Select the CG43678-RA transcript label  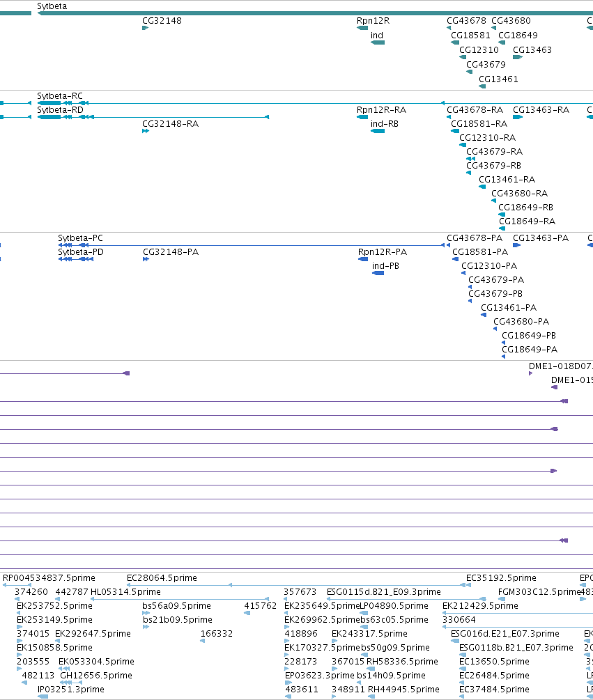click(x=475, y=110)
